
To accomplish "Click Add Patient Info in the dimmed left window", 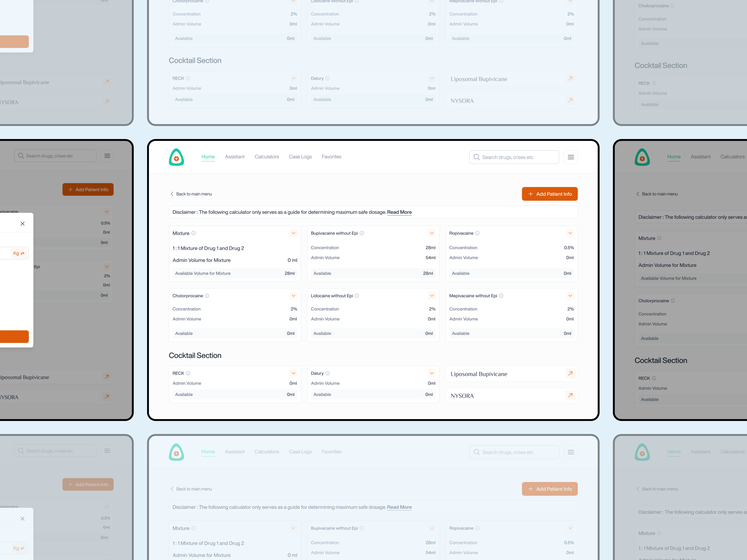I will pos(88,189).
